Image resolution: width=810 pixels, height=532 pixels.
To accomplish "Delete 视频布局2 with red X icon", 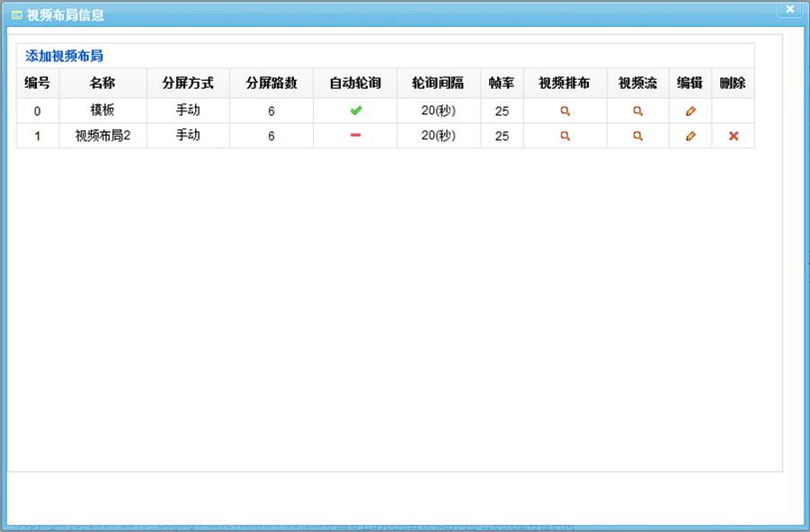I will [734, 136].
